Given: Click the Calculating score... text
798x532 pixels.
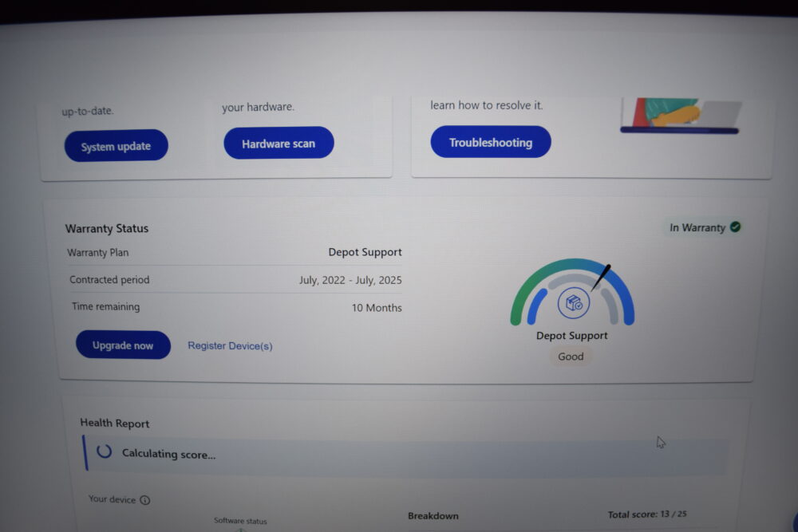Looking at the screenshot, I should [168, 454].
